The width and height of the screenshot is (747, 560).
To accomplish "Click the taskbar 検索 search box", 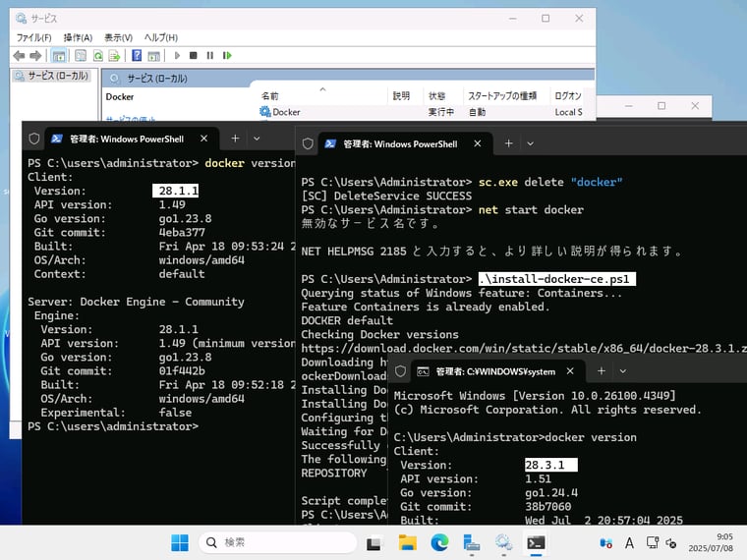I will pos(277,542).
